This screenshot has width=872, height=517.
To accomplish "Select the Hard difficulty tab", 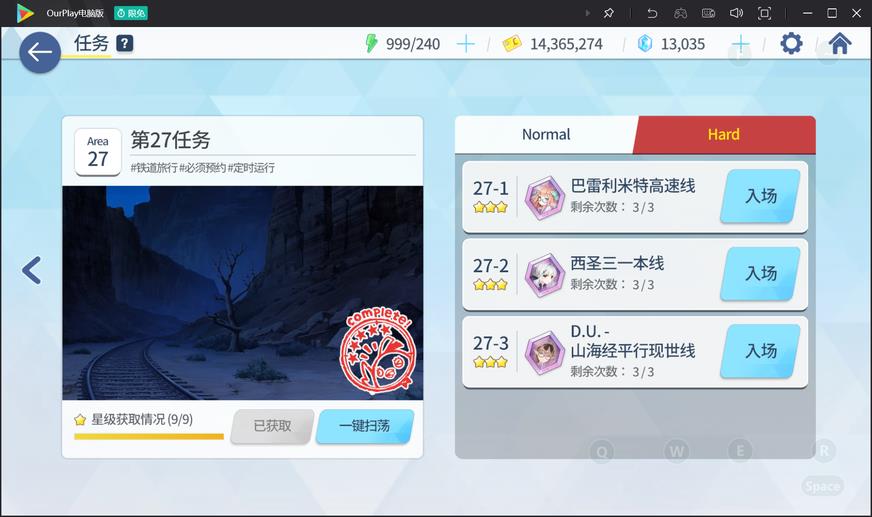I will (x=724, y=135).
